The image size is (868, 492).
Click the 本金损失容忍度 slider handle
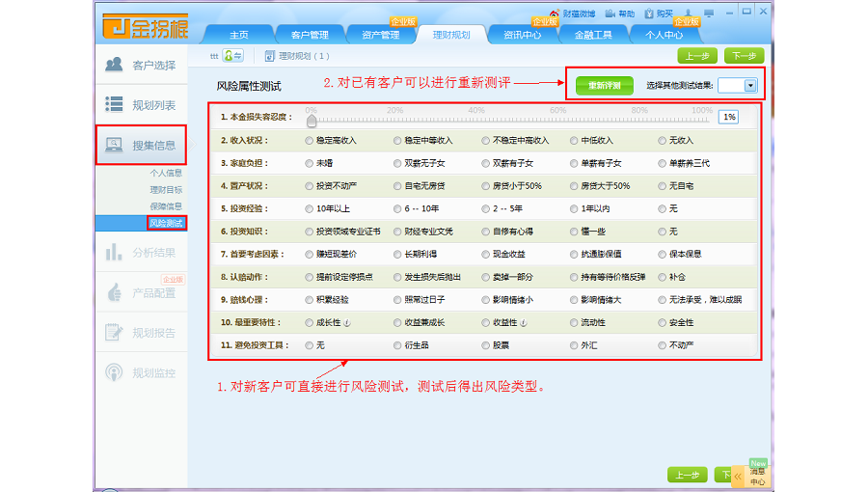(x=312, y=122)
